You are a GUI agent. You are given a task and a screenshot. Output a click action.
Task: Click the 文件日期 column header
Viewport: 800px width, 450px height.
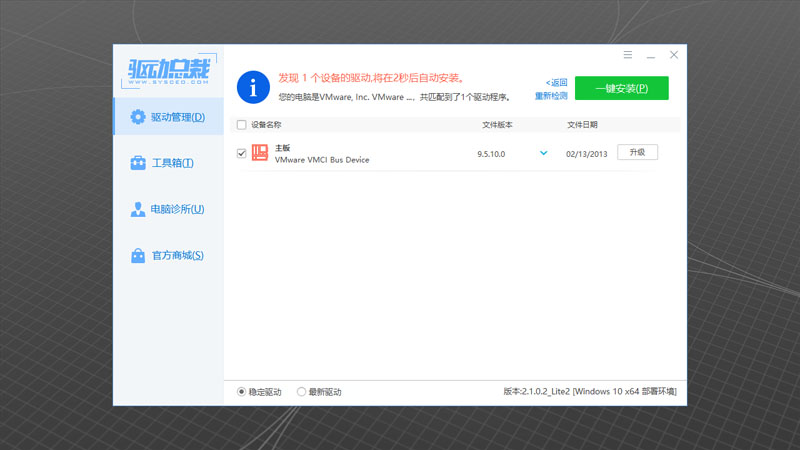click(582, 125)
